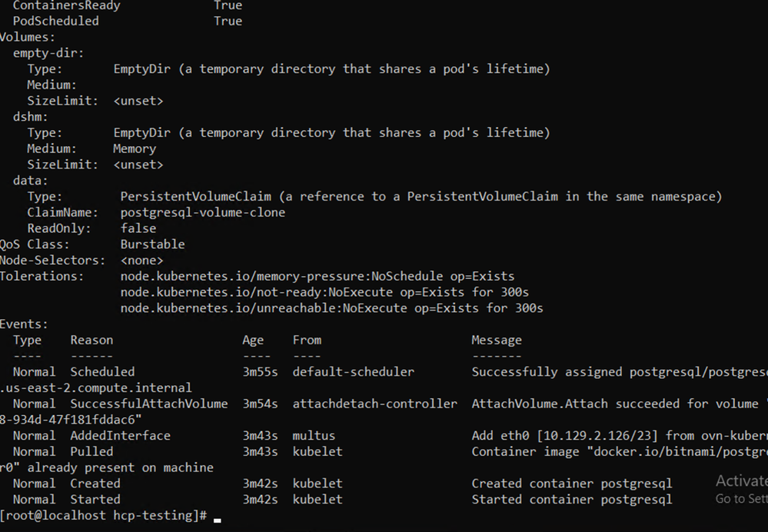Click the Created container postgresql message
768x532 pixels.
click(571, 484)
